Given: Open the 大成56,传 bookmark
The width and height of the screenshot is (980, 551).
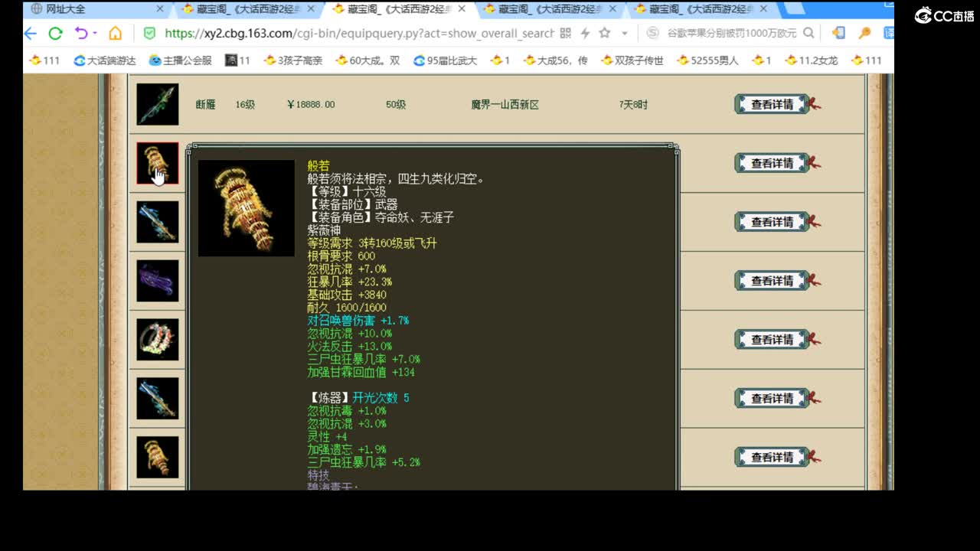Looking at the screenshot, I should pyautogui.click(x=555, y=60).
